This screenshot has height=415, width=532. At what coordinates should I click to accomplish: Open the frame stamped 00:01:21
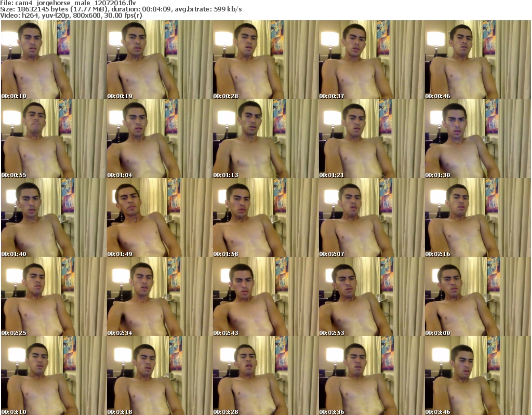(x=371, y=139)
